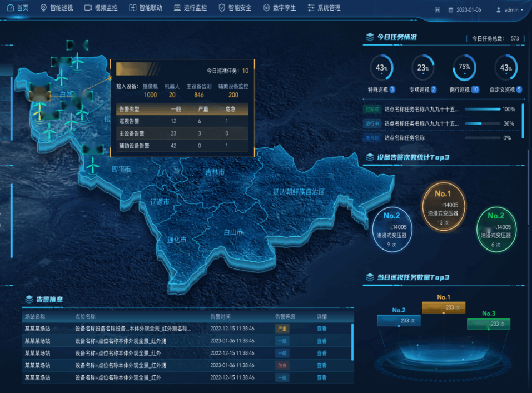Open the 2023-01-06 date picker
This screenshot has height=393, width=532.
coord(469,10)
